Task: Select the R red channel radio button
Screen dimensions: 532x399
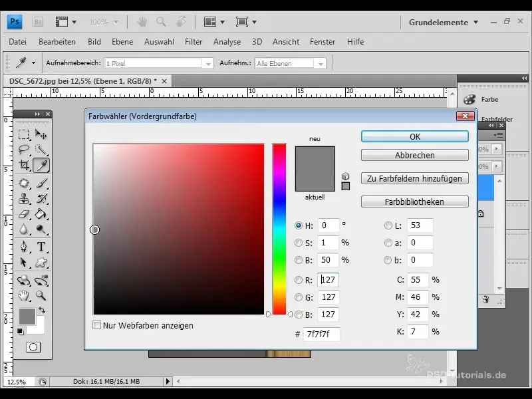Action: tap(299, 280)
